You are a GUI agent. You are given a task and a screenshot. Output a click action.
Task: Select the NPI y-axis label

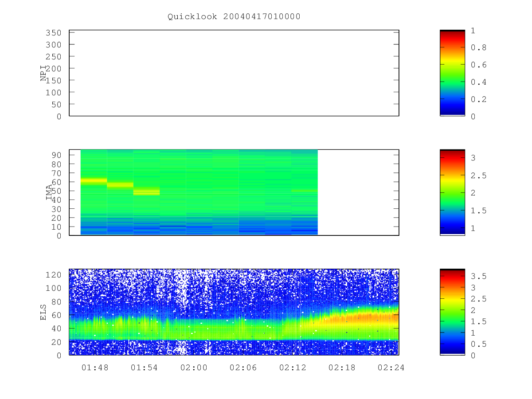point(43,73)
